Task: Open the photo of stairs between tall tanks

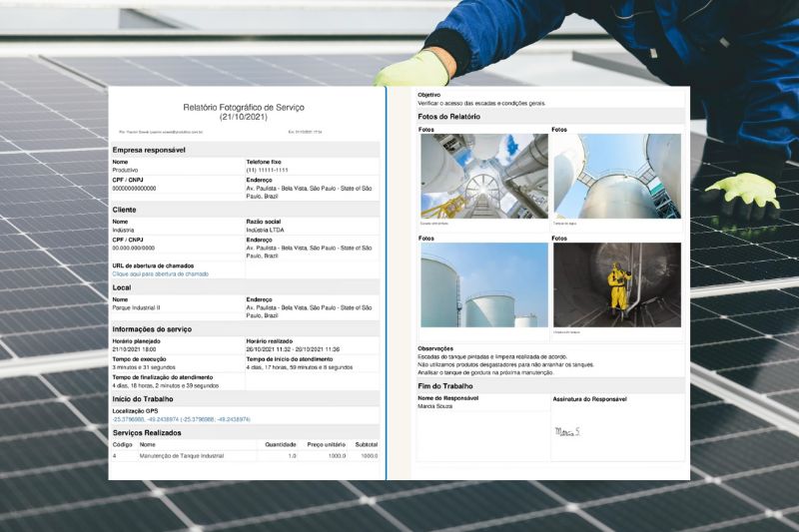Action: point(484,176)
